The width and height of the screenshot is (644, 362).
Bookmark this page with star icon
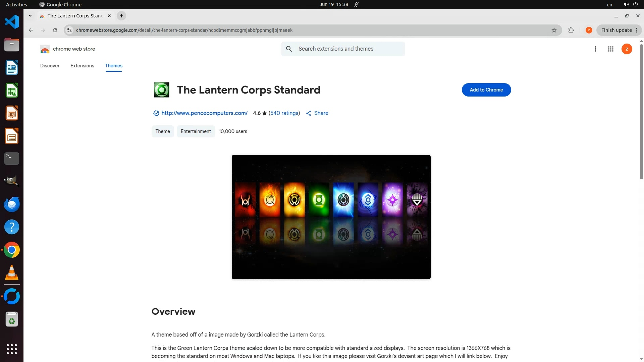click(554, 30)
